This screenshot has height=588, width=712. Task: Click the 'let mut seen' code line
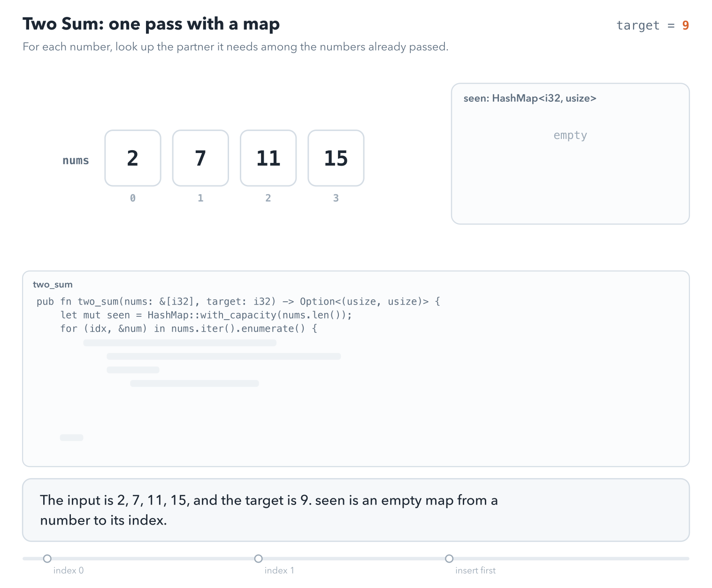(206, 315)
